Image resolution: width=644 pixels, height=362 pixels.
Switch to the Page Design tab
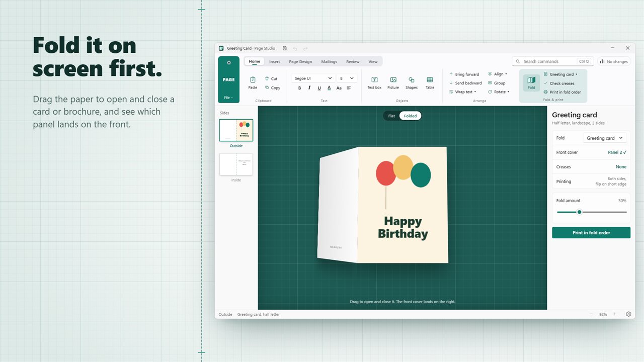coord(300,62)
